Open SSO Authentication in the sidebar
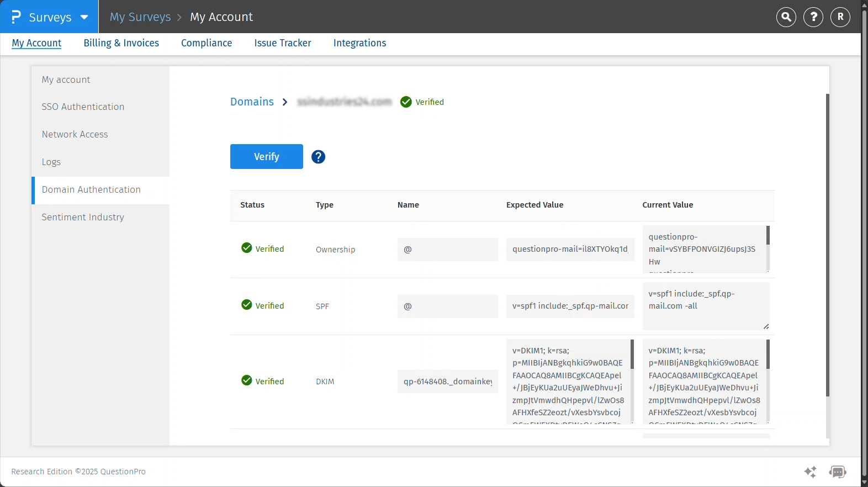 tap(83, 107)
